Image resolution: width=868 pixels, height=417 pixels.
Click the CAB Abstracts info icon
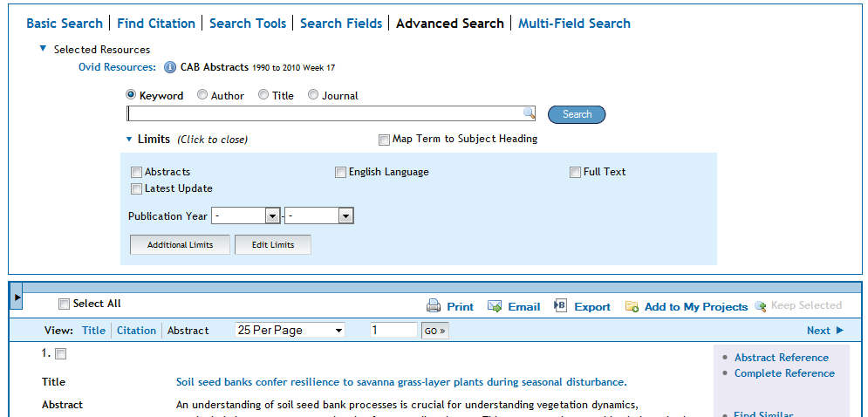point(170,67)
